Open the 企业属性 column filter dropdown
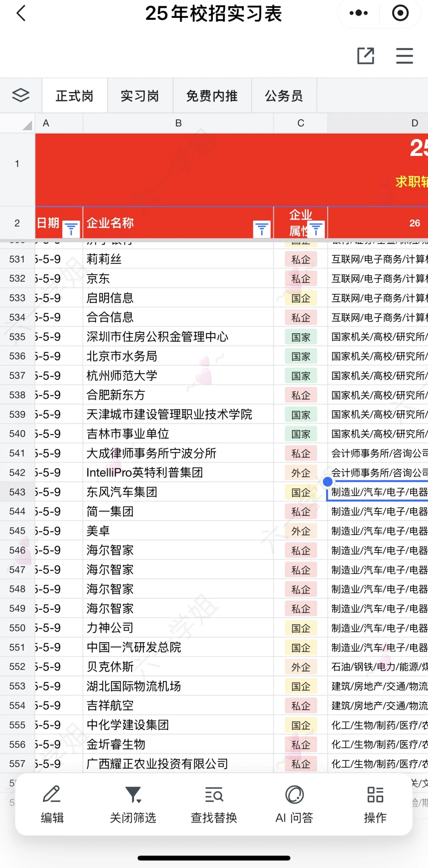Viewport: 428px width, 868px height. (x=316, y=229)
